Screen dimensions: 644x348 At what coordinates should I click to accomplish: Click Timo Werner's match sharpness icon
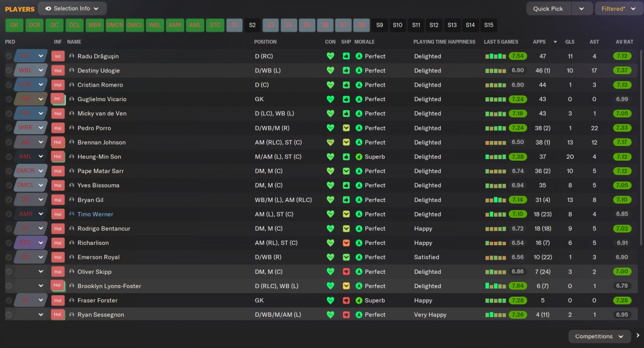coord(346,214)
